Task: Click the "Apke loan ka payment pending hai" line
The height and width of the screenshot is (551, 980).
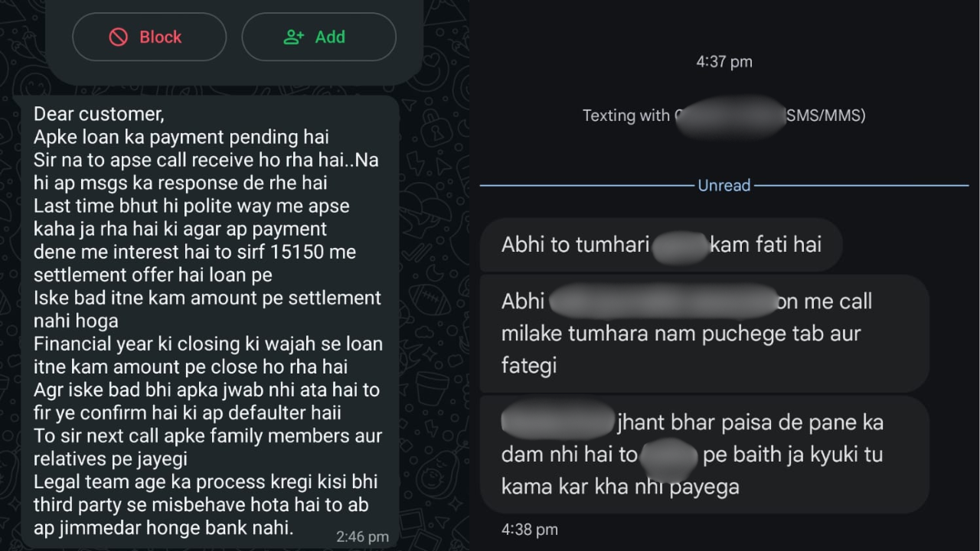Action: (x=181, y=137)
